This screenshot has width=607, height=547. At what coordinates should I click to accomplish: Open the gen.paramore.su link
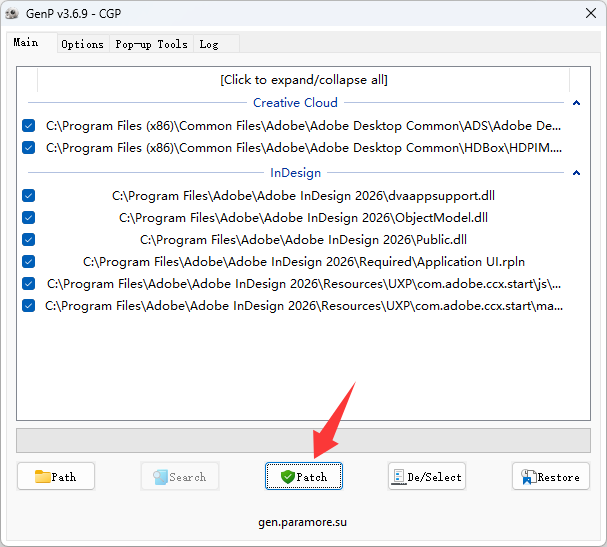coord(303,522)
